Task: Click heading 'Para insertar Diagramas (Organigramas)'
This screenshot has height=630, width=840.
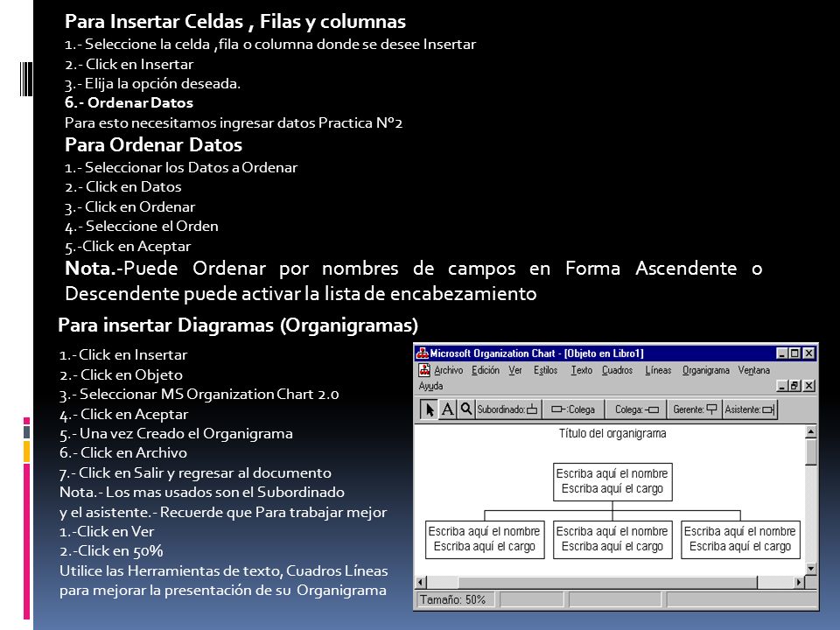Action: [x=238, y=325]
